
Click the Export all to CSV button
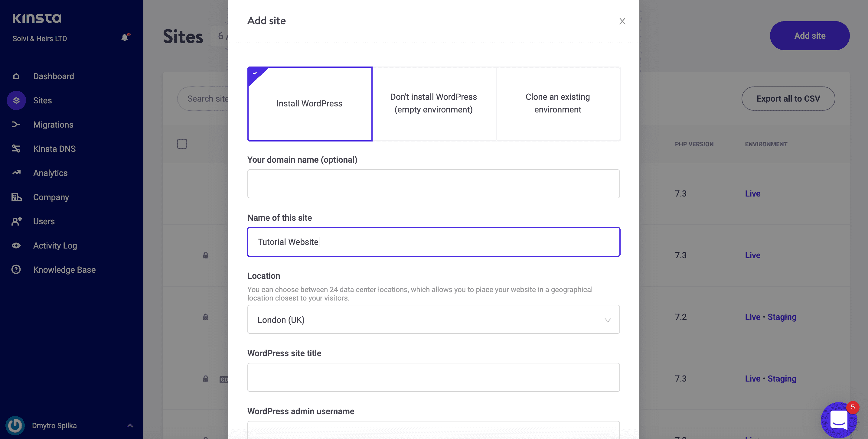click(788, 98)
